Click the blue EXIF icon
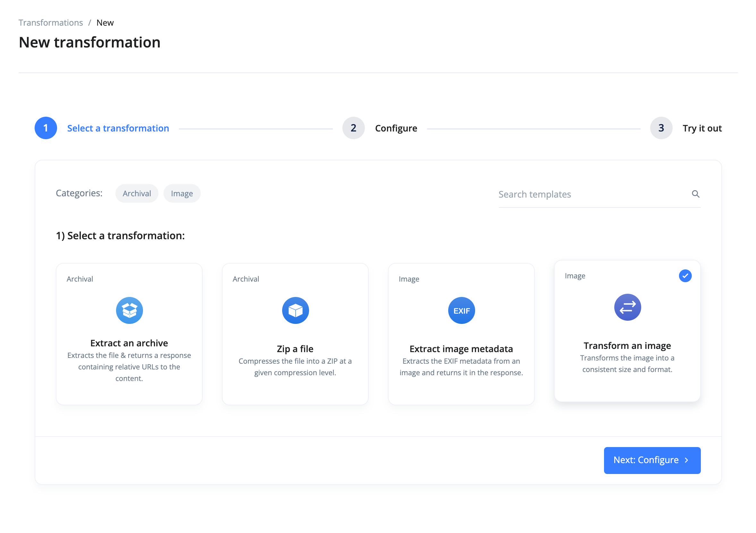Screen dimensions: 756x533 pyautogui.click(x=461, y=310)
